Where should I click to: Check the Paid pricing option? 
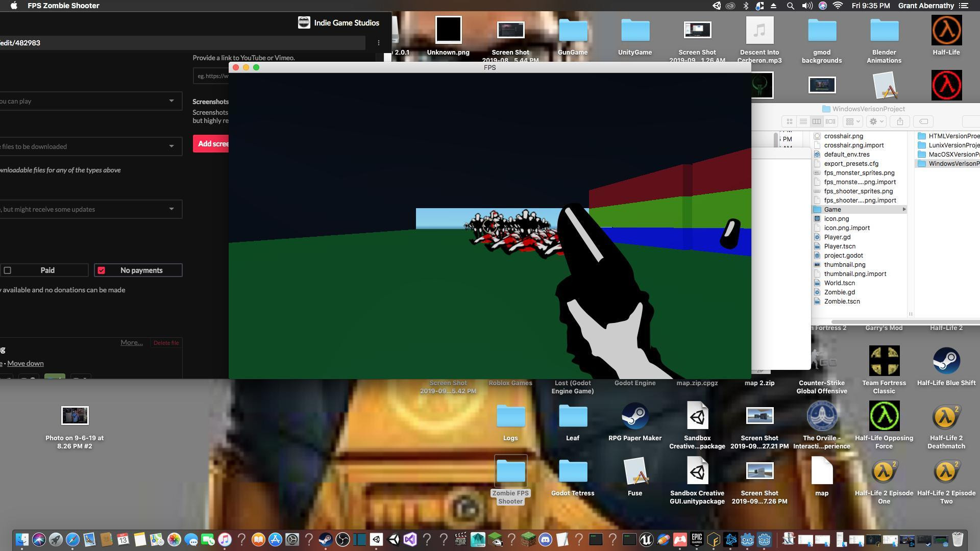(x=8, y=270)
